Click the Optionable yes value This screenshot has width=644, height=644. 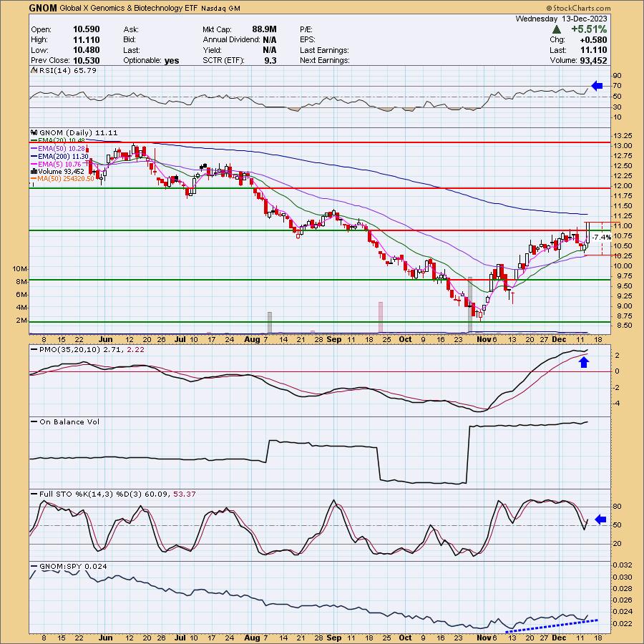pos(172,60)
